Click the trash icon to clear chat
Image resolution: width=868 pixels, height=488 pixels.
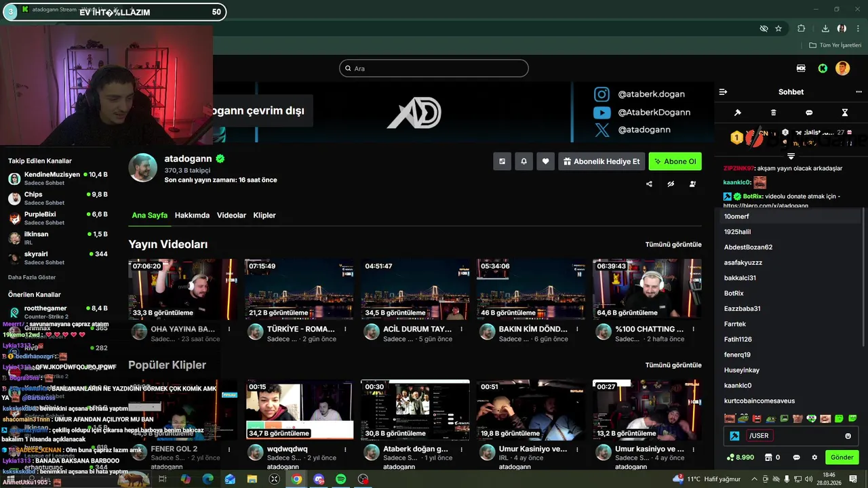pyautogui.click(x=774, y=113)
